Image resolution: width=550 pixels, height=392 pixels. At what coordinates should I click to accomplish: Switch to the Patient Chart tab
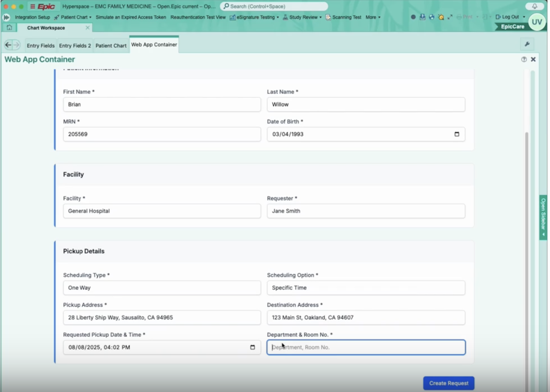[111, 45]
